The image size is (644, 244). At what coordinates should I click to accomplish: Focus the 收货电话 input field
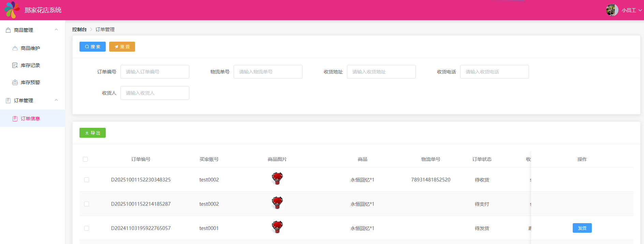(495, 72)
